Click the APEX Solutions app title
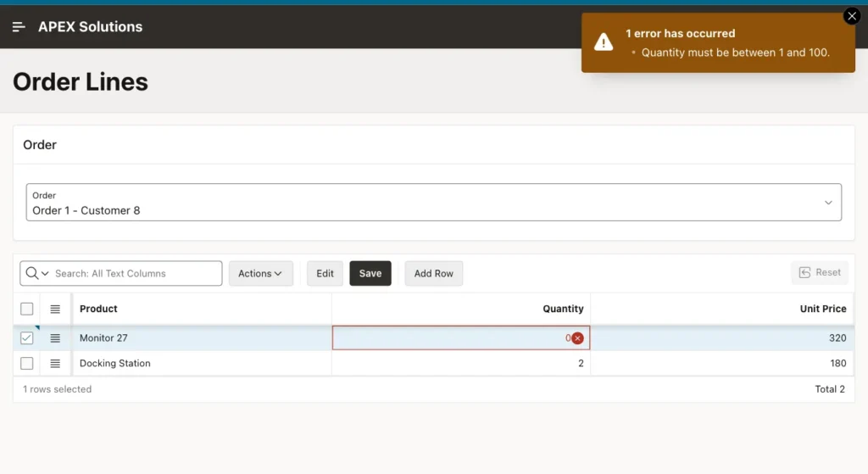Screen dimensions: 868x474 90,26
